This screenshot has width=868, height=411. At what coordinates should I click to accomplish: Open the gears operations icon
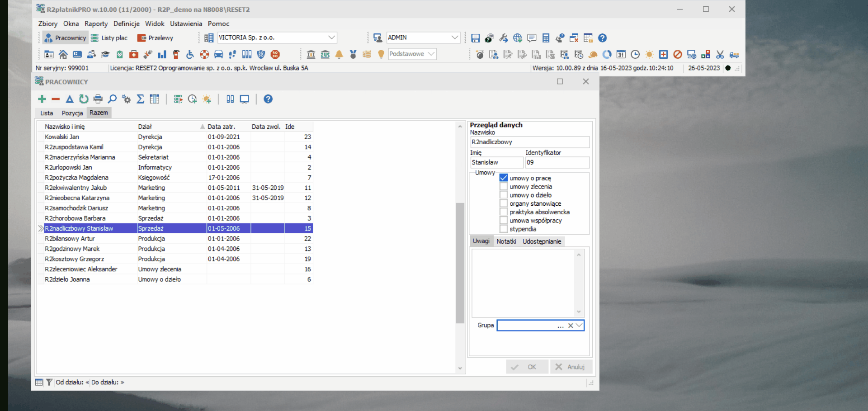(x=126, y=99)
